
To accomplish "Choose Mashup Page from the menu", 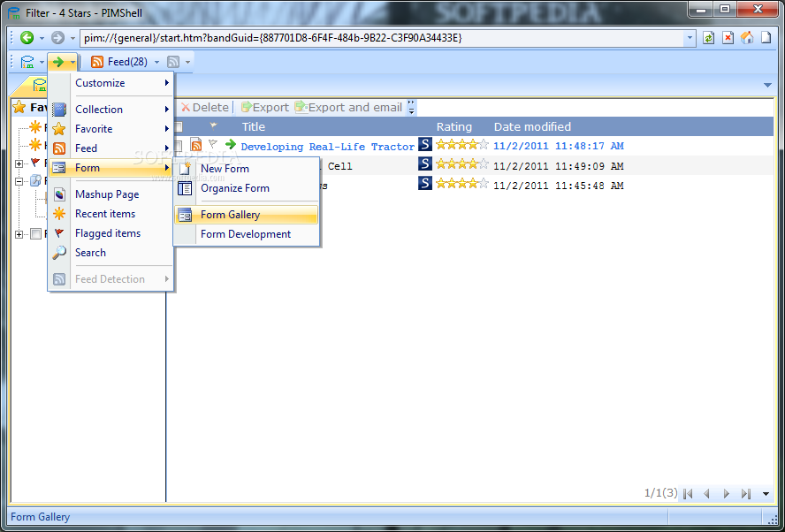I will [111, 194].
